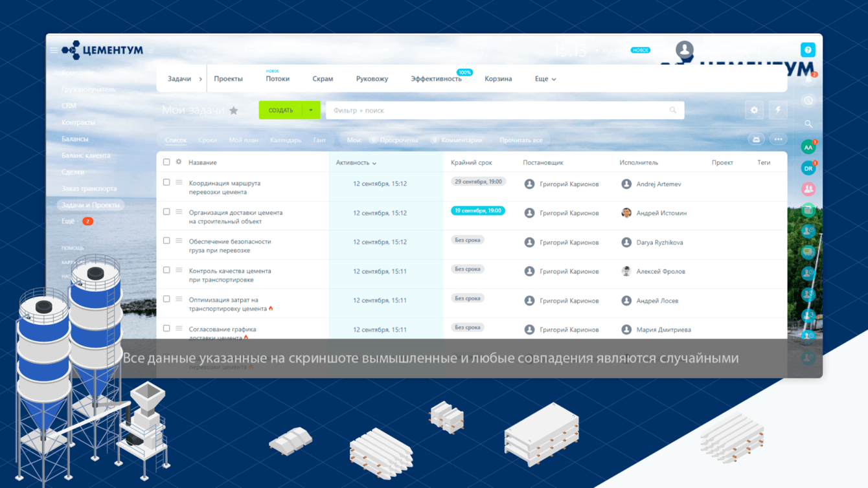This screenshot has width=868, height=488.
Task: Open Контракты in the left sidebar
Action: 78,122
